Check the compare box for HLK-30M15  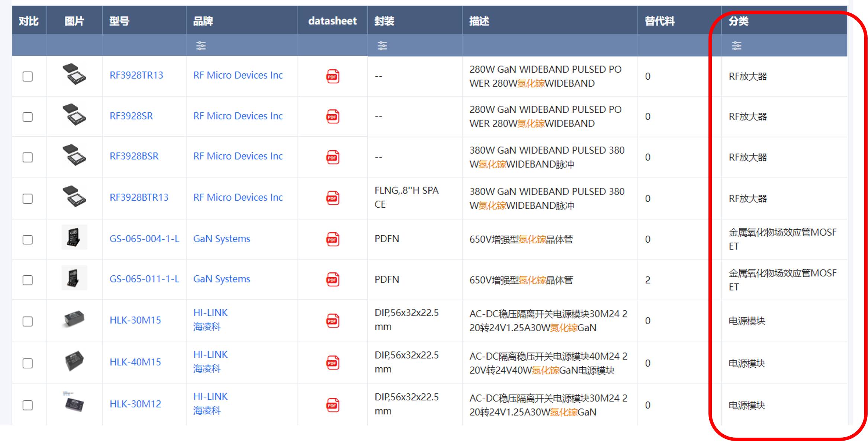click(x=28, y=321)
